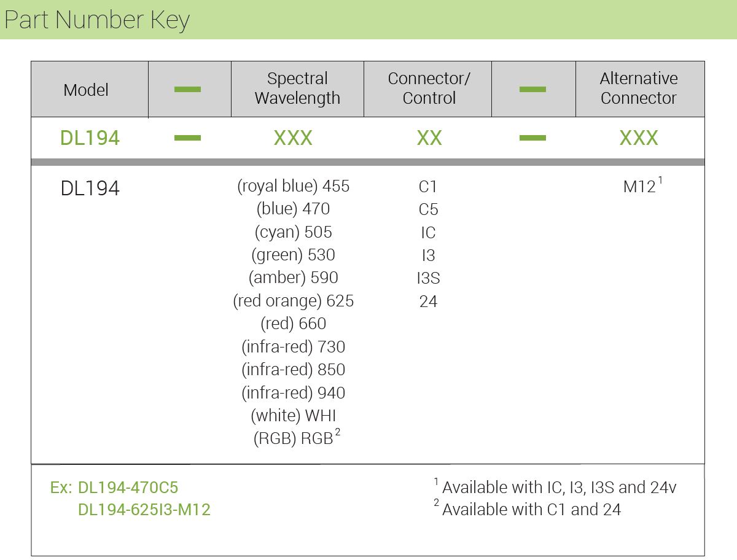
Task: Click the example DL194-470C5 part number
Action: (128, 488)
